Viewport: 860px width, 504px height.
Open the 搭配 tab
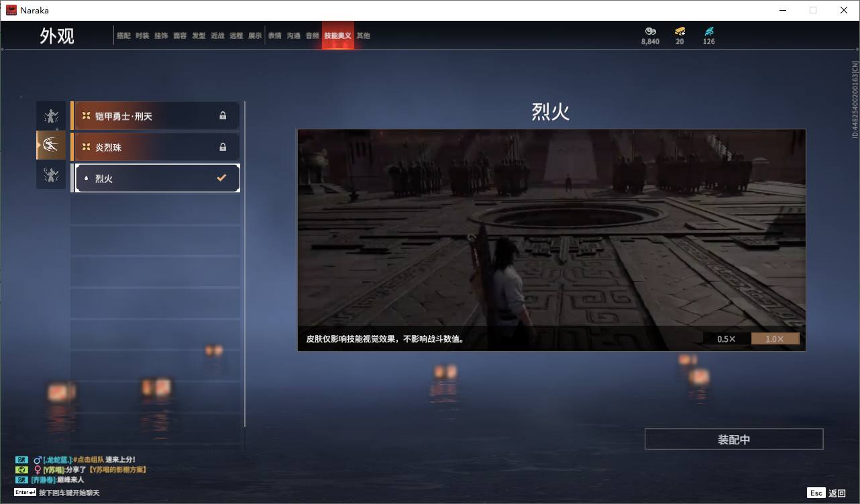123,36
